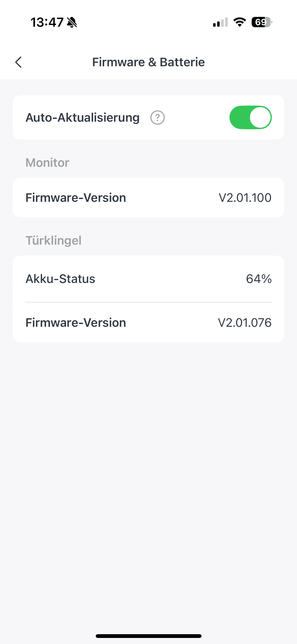The width and height of the screenshot is (297, 644).
Task: Tap the 13:47 clock in status bar
Action: coord(47,22)
